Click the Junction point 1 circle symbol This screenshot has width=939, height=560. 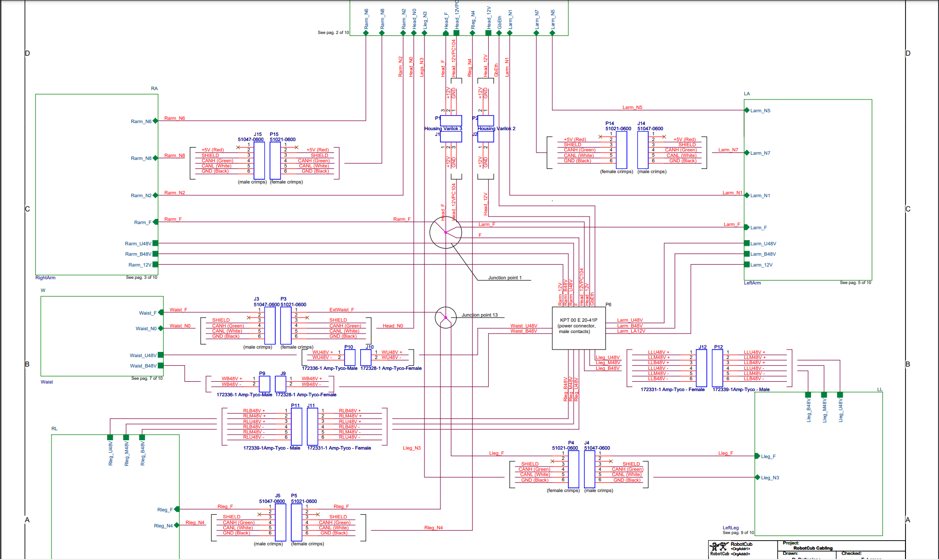click(x=445, y=232)
